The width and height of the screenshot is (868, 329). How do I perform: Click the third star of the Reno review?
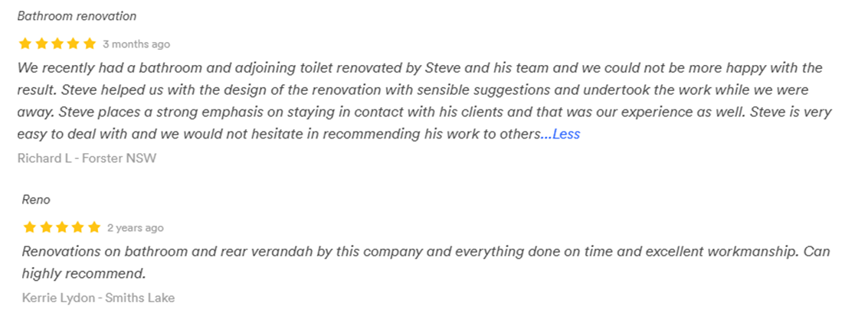point(62,227)
